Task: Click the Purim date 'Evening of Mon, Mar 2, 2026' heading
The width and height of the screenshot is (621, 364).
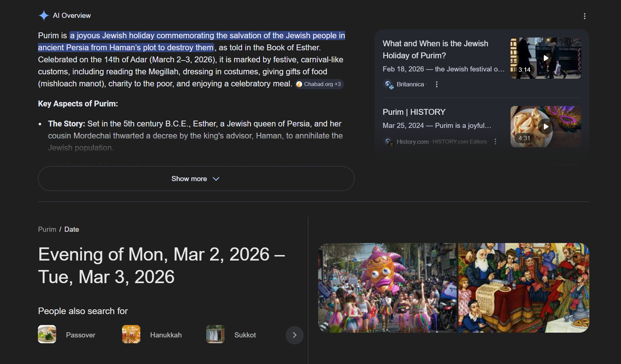Action: (x=161, y=266)
